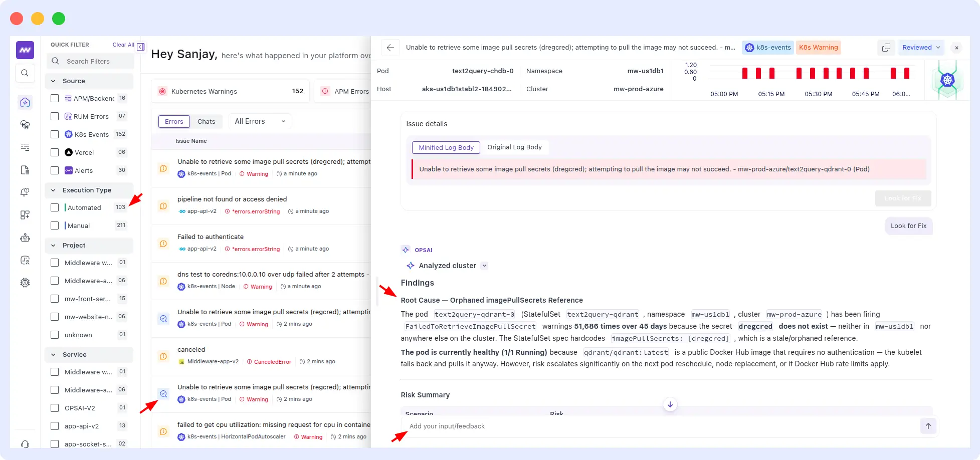Check the OPSAI-V2 service filter

pyautogui.click(x=55, y=408)
